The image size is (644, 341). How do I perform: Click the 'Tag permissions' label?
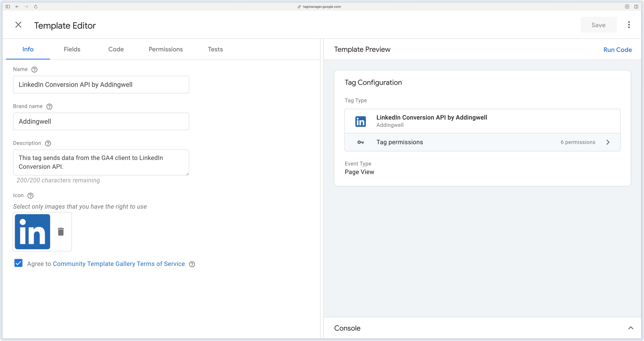pos(399,142)
